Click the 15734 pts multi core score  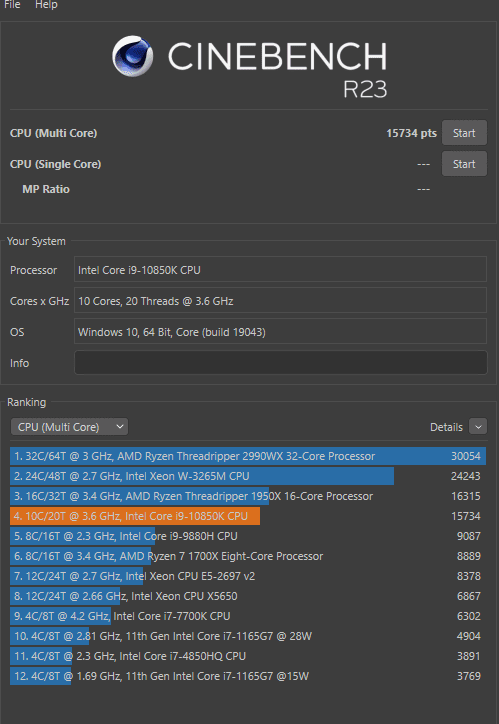click(411, 133)
